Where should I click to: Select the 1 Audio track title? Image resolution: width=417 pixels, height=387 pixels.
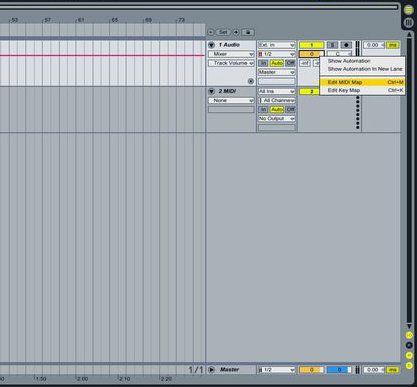click(229, 45)
